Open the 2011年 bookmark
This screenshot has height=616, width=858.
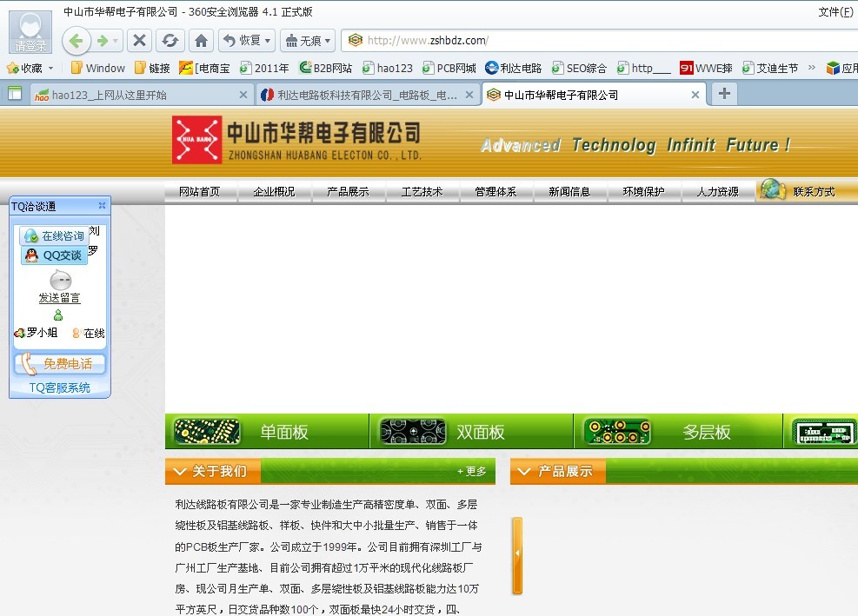pos(264,69)
